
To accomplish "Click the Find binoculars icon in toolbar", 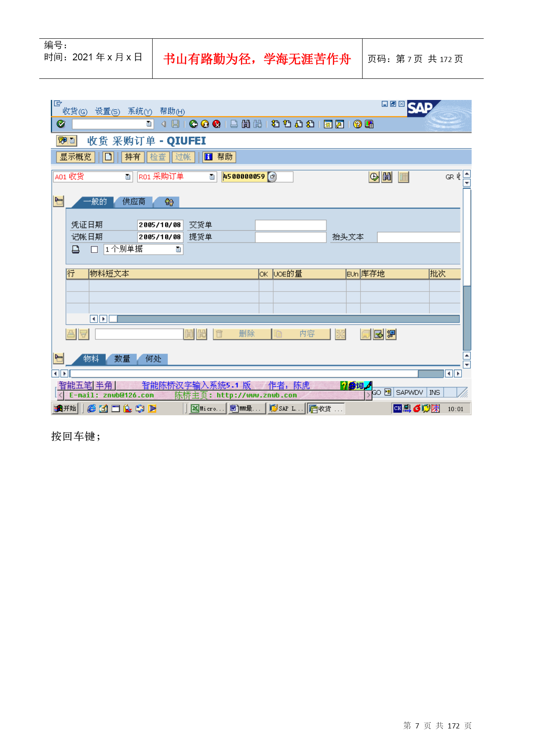I will [246, 124].
